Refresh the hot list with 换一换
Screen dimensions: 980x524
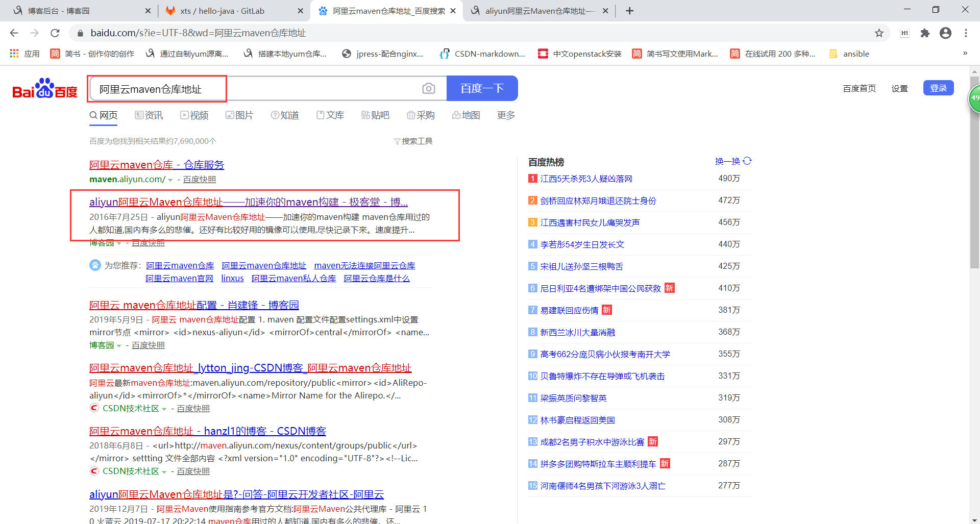733,161
